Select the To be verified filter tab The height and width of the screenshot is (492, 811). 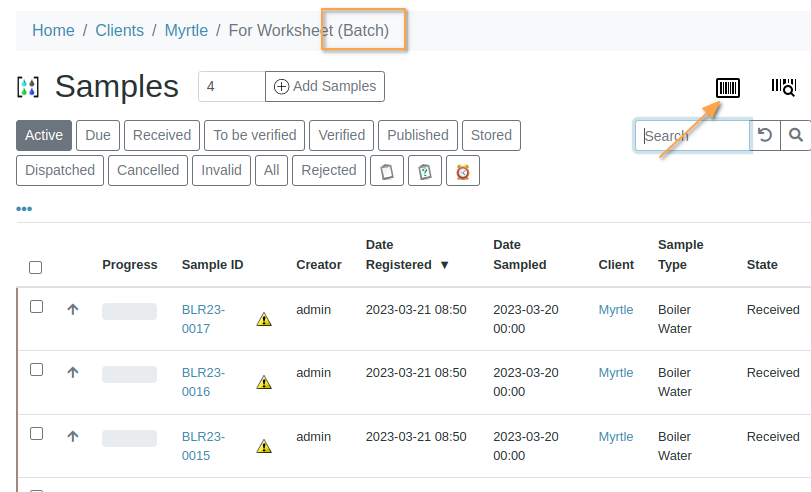tap(255, 135)
